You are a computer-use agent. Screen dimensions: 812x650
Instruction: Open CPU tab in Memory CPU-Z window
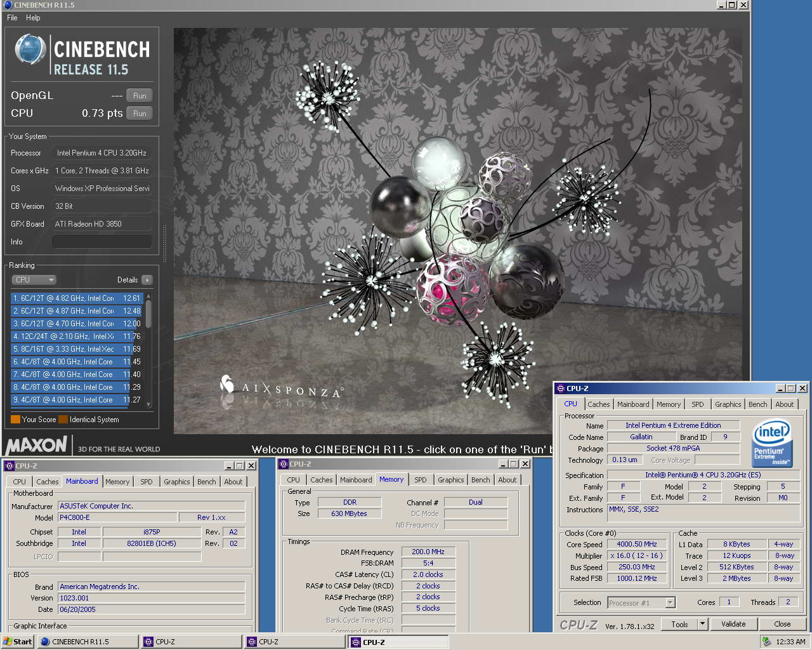point(293,480)
